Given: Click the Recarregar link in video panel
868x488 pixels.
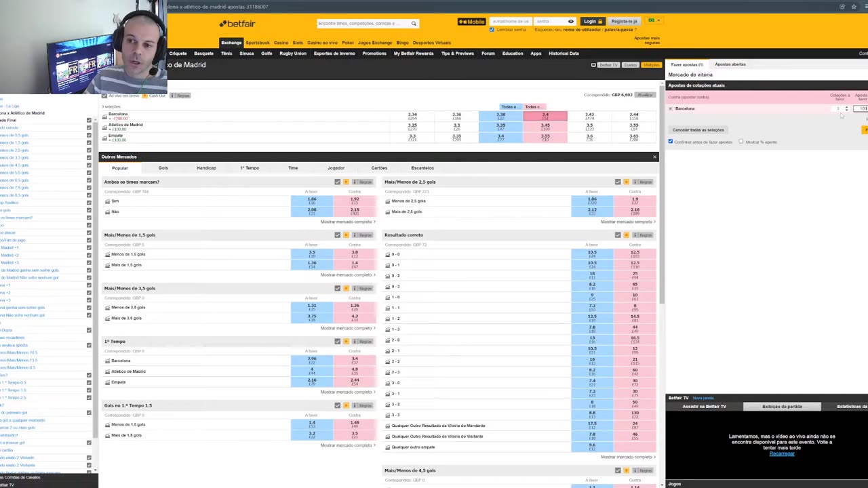Looking at the screenshot, I should pos(781,453).
